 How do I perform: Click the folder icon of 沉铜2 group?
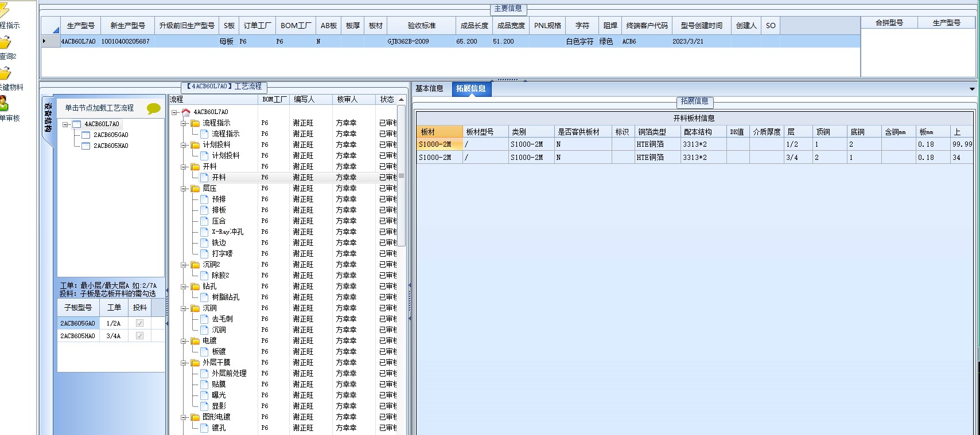pos(195,265)
